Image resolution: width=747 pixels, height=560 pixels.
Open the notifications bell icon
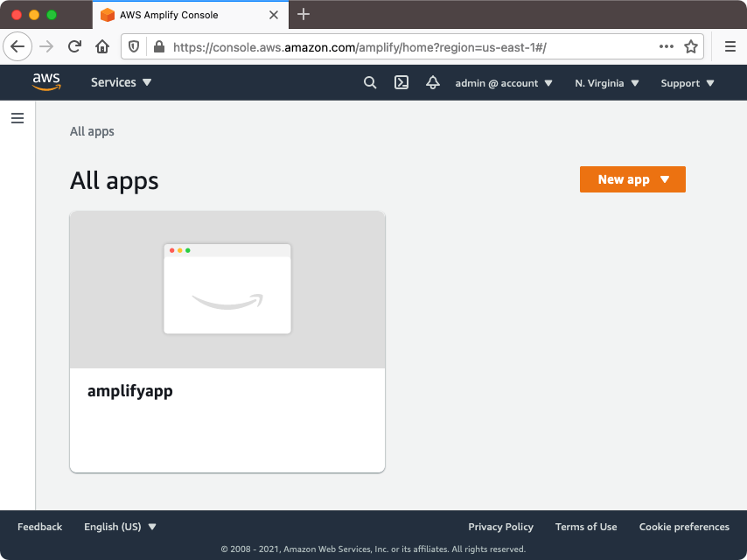tap(433, 83)
